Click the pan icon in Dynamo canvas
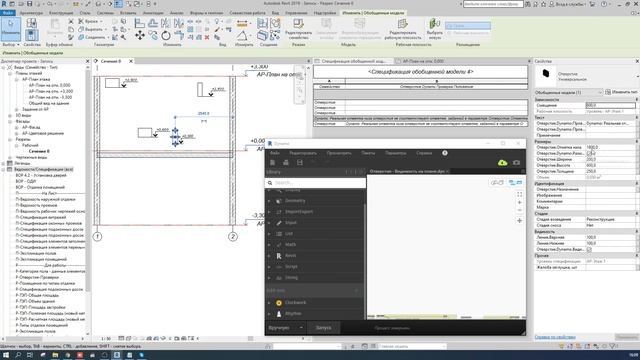 coord(520,221)
